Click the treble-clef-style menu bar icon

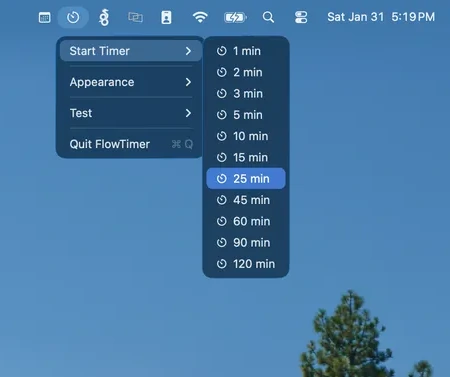[x=104, y=17]
